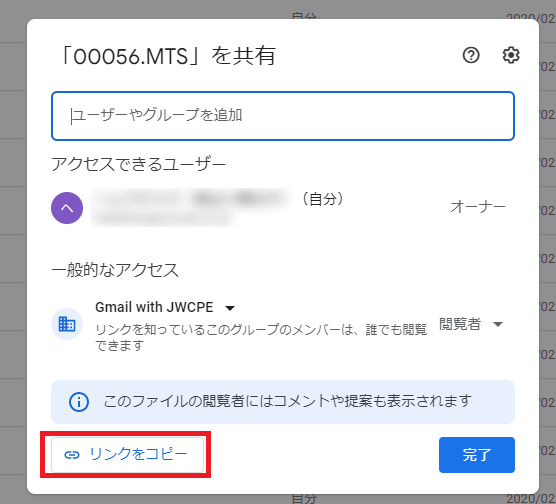Click the viewer comments info banner text
Image resolution: width=556 pixels, height=504 pixels.
point(287,401)
